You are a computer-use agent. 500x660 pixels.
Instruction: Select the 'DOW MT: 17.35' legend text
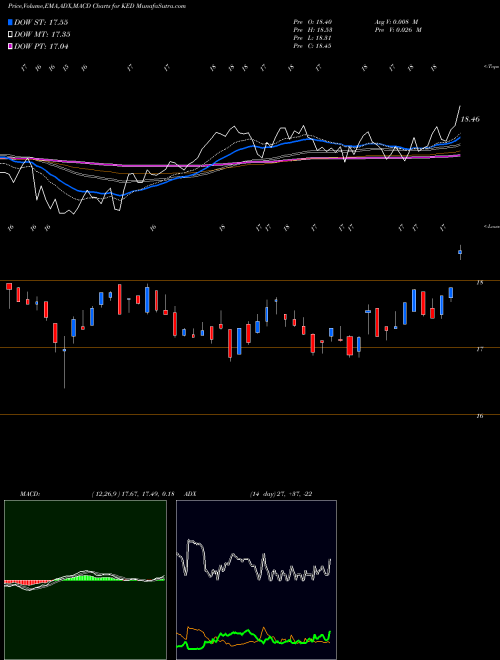pyautogui.click(x=42, y=35)
